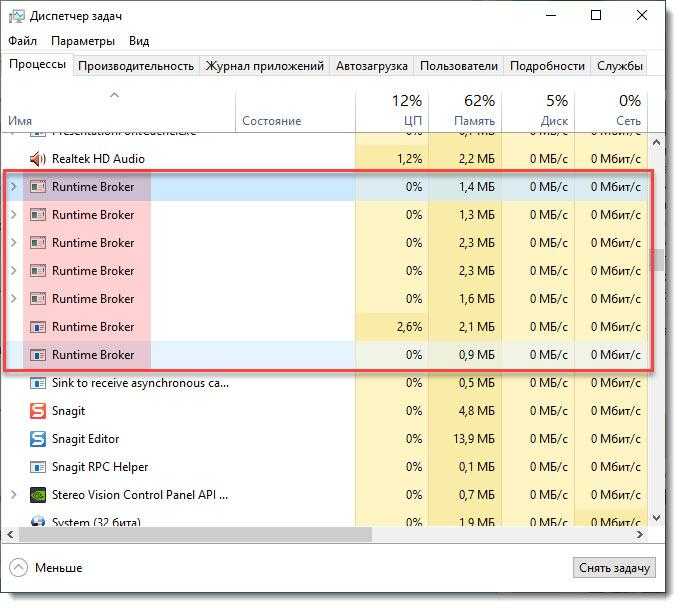Click the Realtek HD Audio speaker icon
The width and height of the screenshot is (681, 608).
pos(37,159)
